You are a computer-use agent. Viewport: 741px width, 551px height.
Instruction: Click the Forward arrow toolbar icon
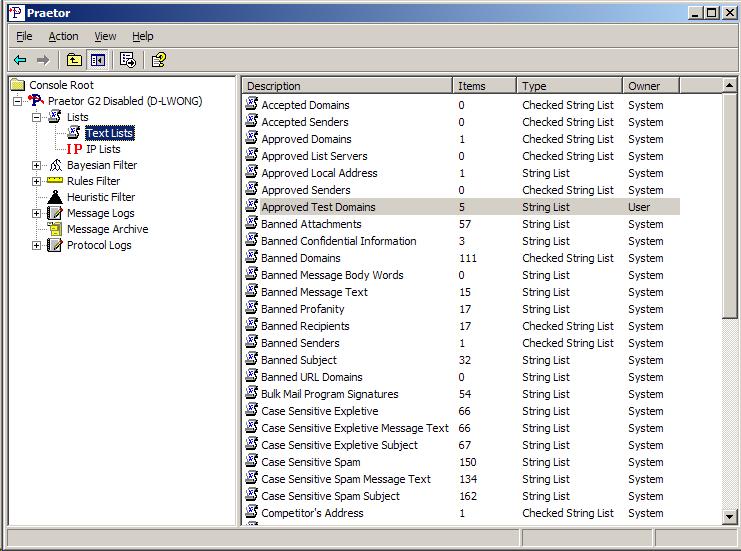point(43,60)
